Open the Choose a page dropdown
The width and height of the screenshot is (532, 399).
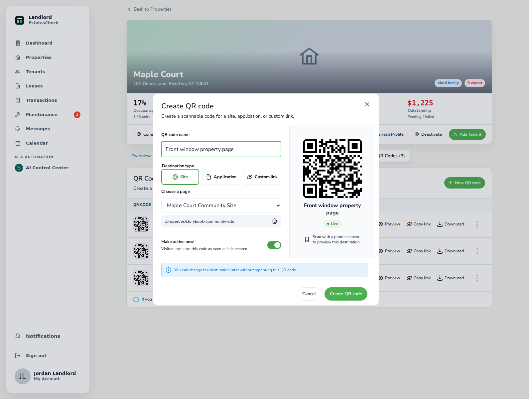point(221,205)
